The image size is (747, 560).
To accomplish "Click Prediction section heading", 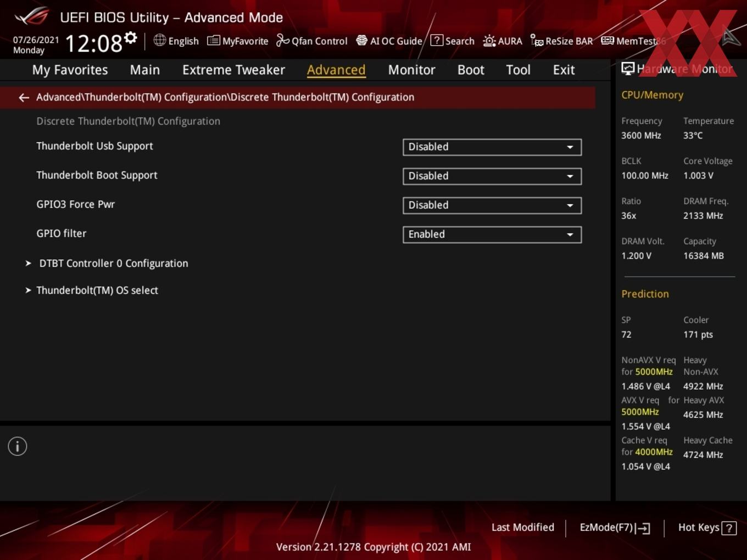I will (x=645, y=294).
